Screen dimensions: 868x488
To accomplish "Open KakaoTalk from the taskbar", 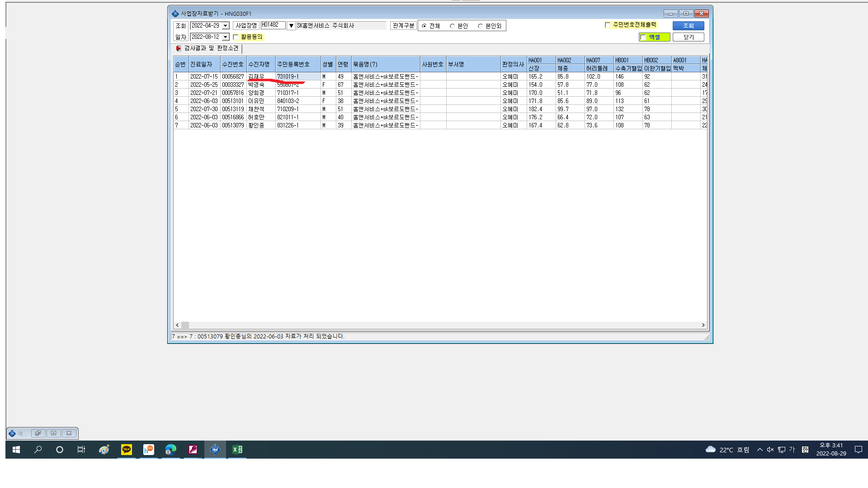I will tap(127, 449).
